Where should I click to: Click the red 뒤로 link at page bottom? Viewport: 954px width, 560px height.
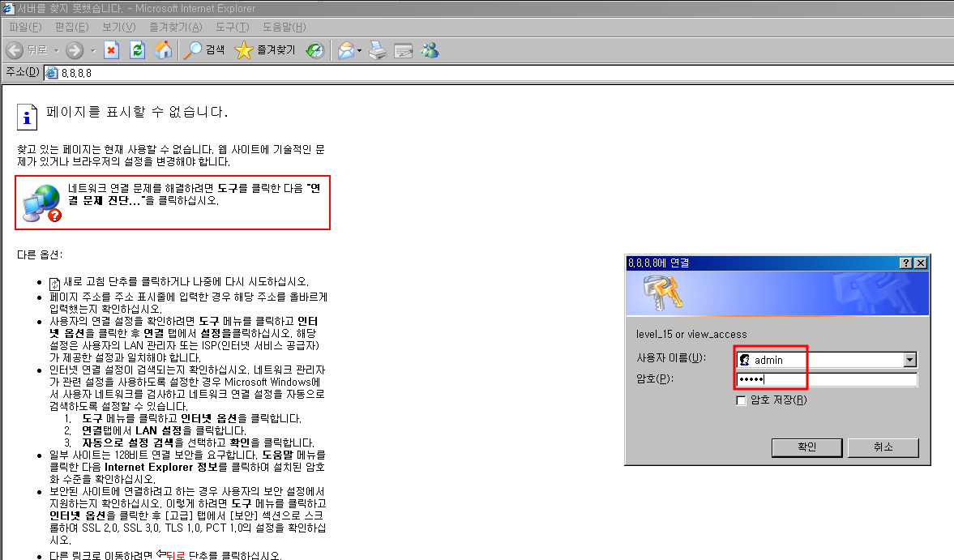point(174,555)
